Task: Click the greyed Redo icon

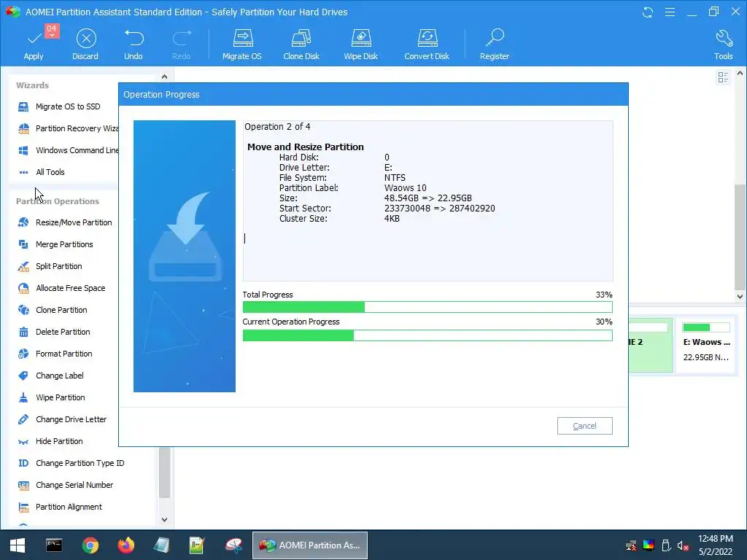Action: 182,38
